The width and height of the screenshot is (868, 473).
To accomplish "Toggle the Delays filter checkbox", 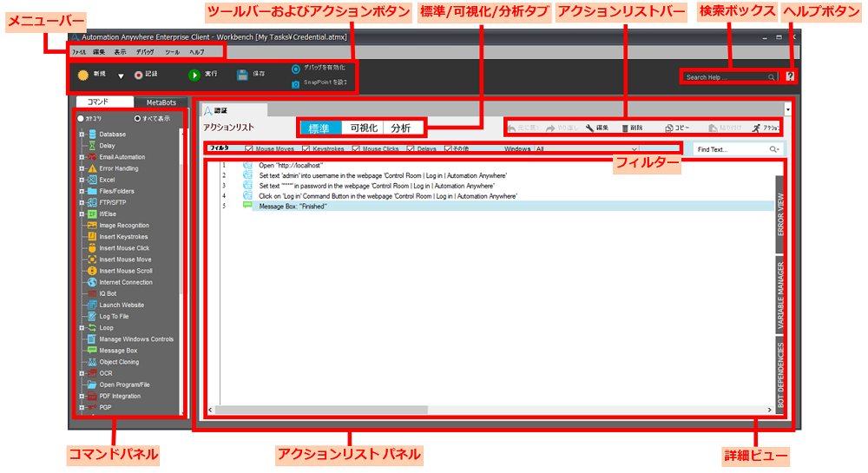I will (x=411, y=148).
